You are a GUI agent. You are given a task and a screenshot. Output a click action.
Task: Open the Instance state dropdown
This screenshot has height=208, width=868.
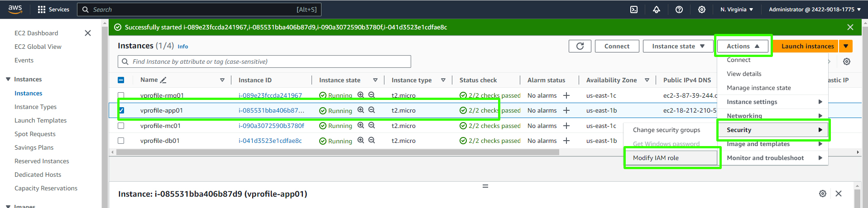point(678,46)
